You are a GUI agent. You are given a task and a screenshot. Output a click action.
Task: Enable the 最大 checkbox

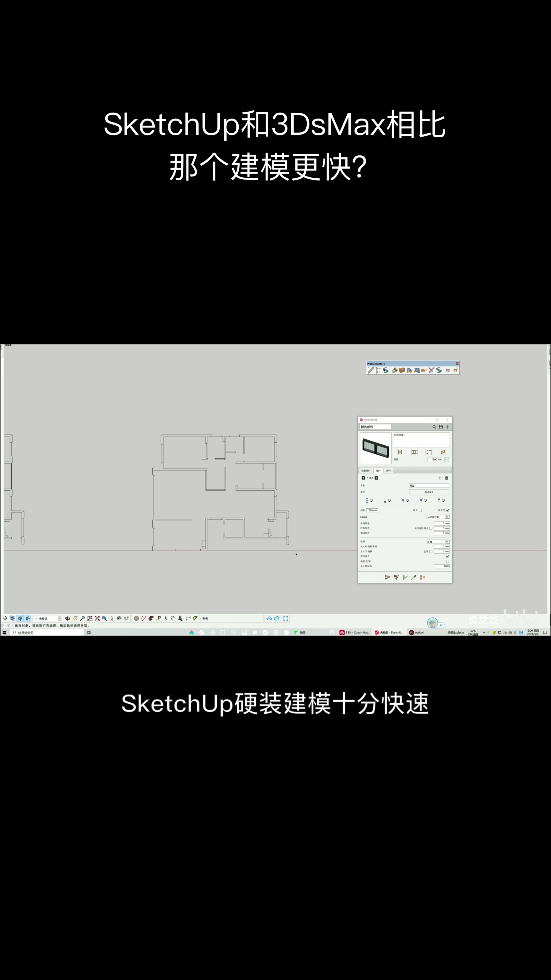pyautogui.click(x=420, y=510)
